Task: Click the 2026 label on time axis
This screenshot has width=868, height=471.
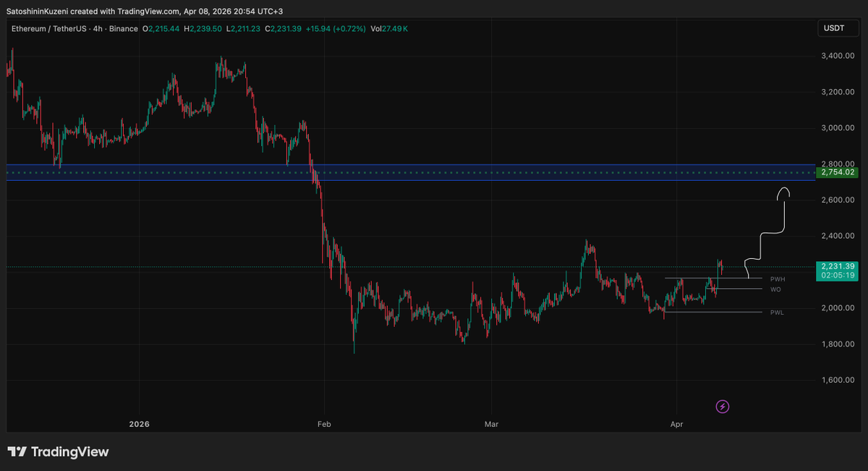Action: point(139,424)
